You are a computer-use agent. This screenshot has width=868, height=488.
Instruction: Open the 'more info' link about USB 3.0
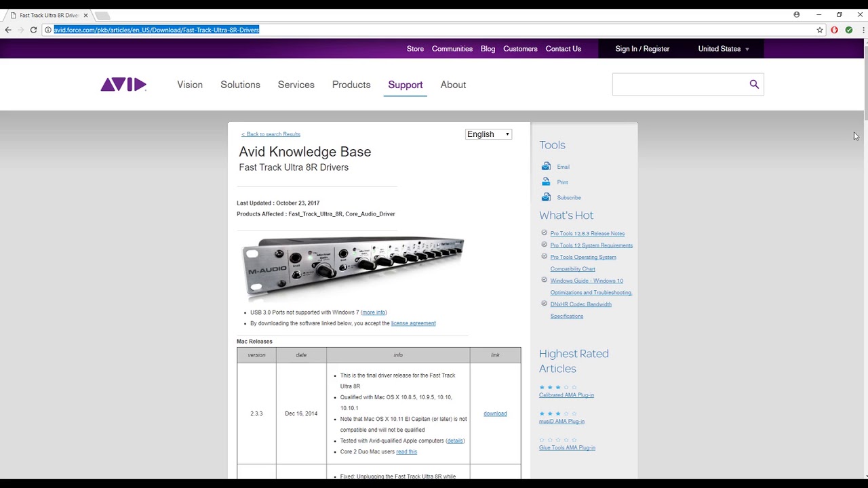tap(374, 312)
